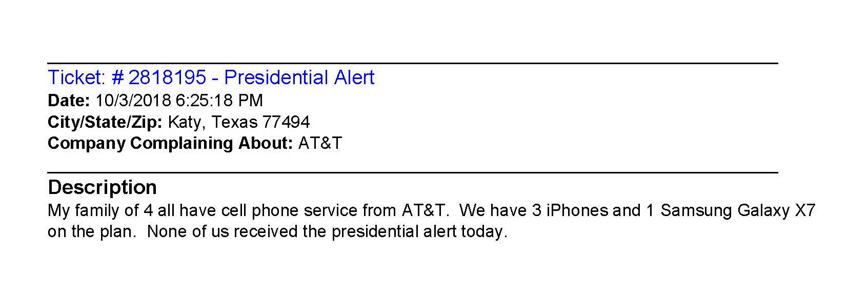Click the "Samsung Galaxy X7" text
Image resolution: width=868 pixels, height=292 pixels.
[737, 210]
